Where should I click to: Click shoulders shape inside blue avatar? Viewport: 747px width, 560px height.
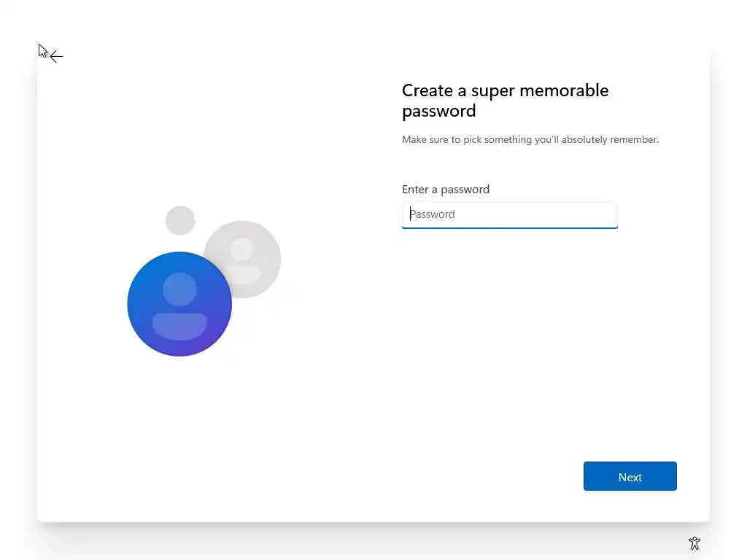[179, 326]
